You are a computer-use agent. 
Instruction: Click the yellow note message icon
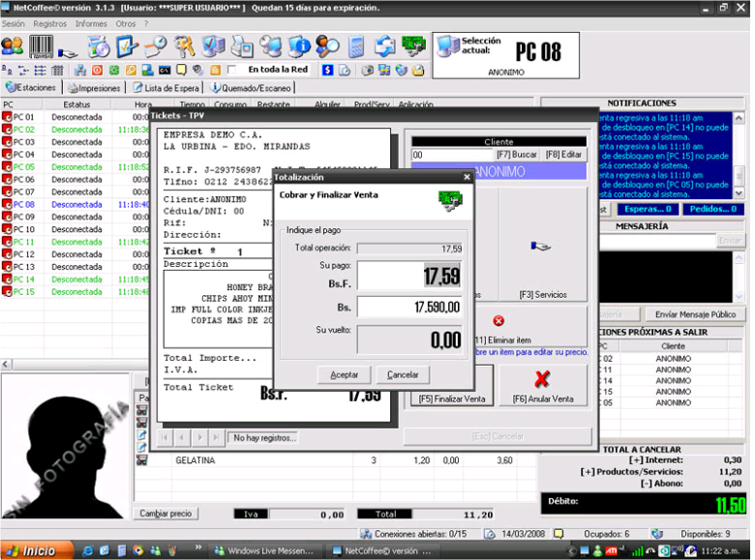tap(181, 71)
